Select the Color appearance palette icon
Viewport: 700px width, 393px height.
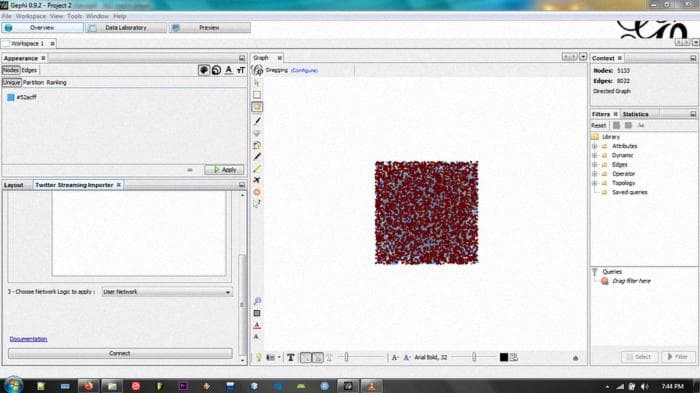click(204, 70)
